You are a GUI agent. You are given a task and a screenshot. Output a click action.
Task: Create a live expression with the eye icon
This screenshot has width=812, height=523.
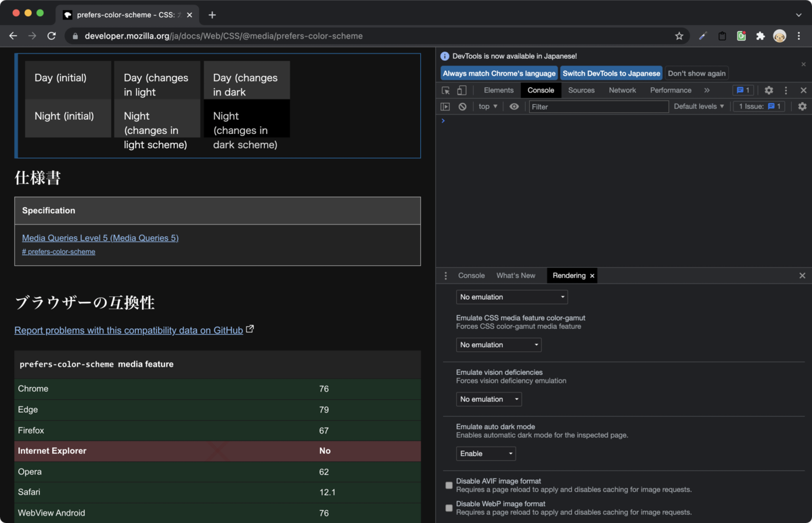point(514,106)
